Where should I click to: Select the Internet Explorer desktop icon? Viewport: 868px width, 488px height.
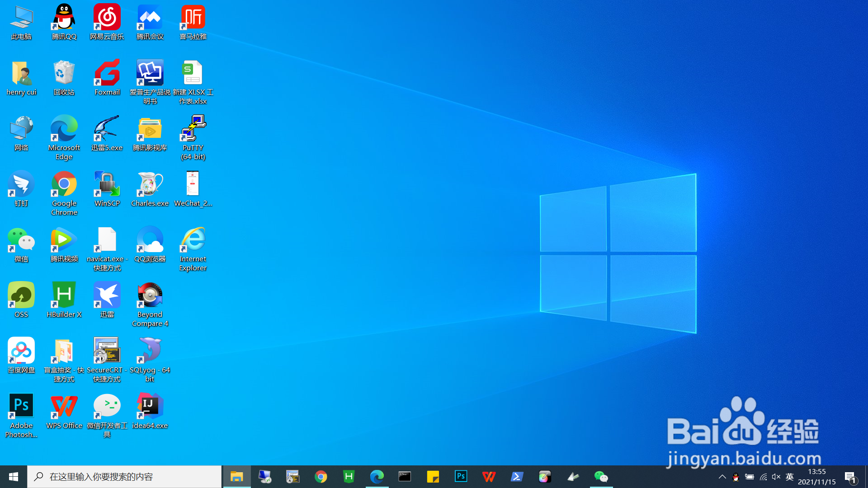click(x=193, y=249)
